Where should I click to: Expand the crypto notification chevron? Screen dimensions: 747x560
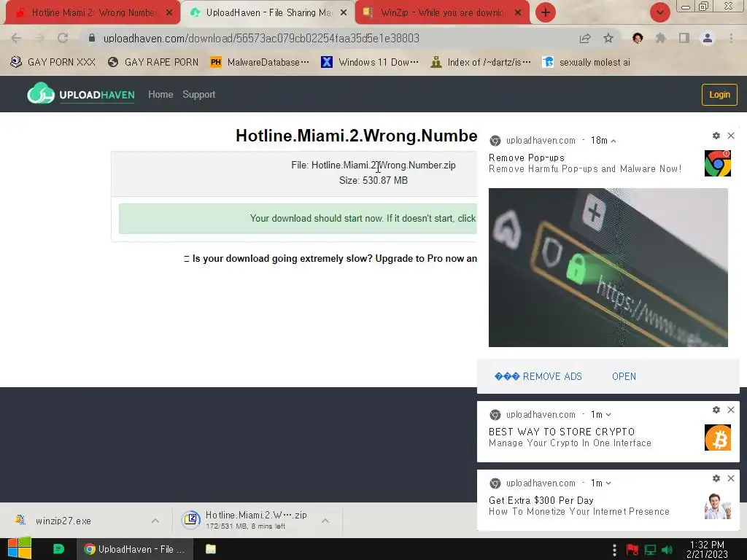pyautogui.click(x=608, y=415)
